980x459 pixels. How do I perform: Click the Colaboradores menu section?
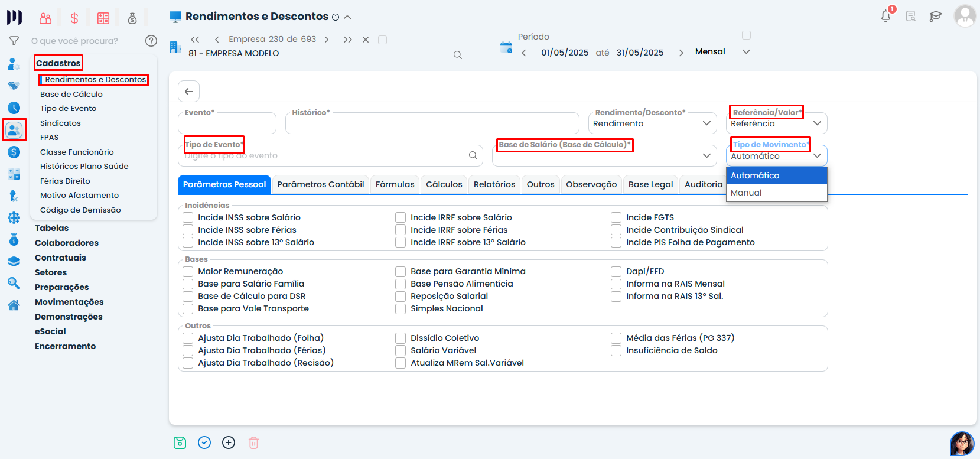[67, 243]
